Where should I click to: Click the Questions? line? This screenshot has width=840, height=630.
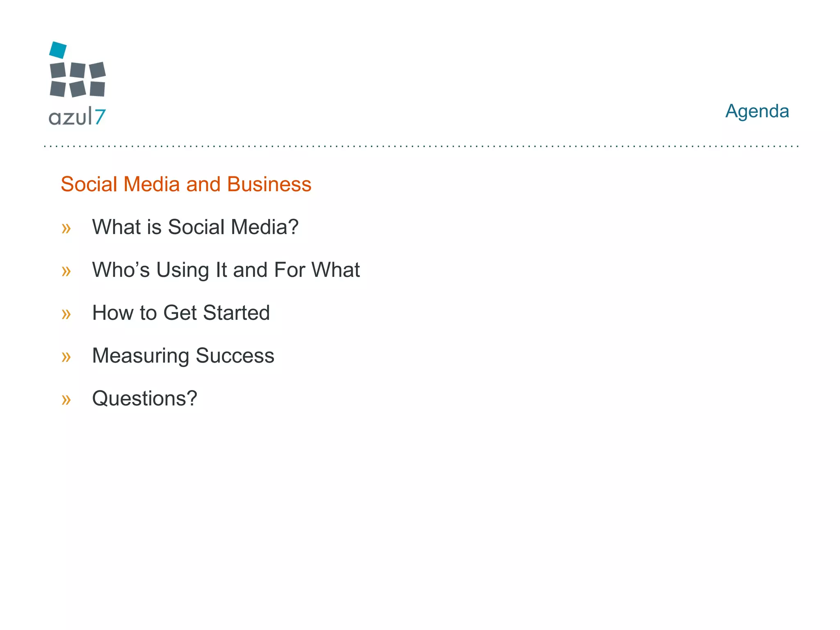pyautogui.click(x=145, y=399)
